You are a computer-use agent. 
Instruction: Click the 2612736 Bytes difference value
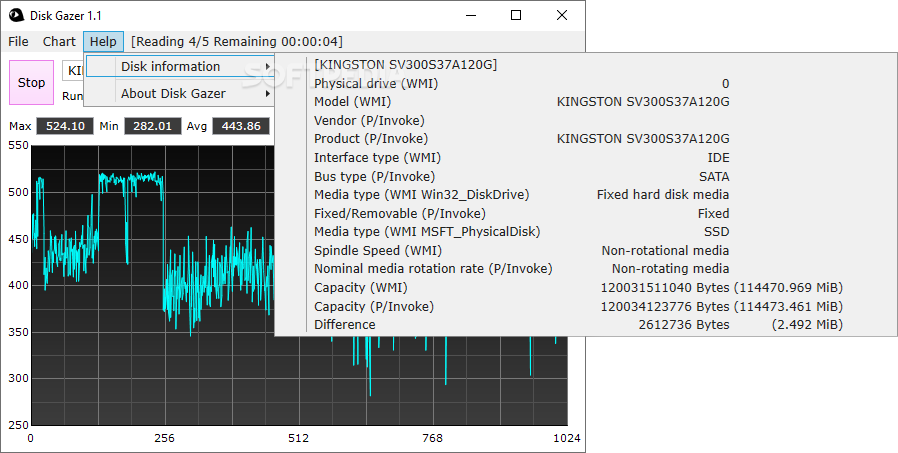click(x=684, y=325)
